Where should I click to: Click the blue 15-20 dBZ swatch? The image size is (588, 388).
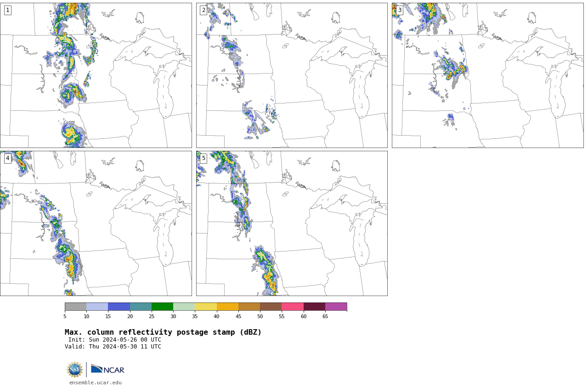(119, 307)
